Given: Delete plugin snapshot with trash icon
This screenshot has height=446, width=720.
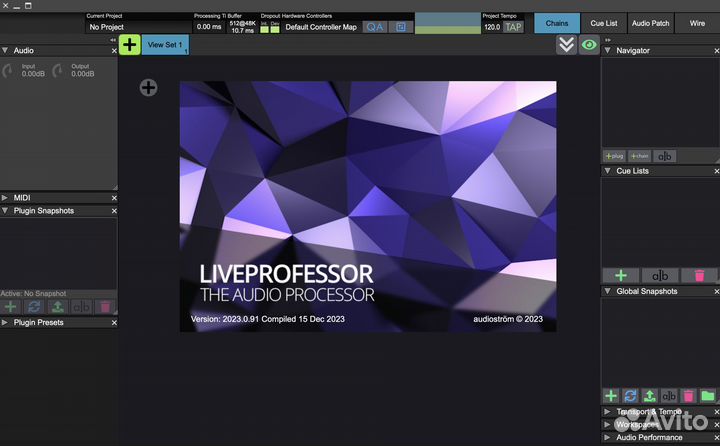Looking at the screenshot, I should (105, 306).
